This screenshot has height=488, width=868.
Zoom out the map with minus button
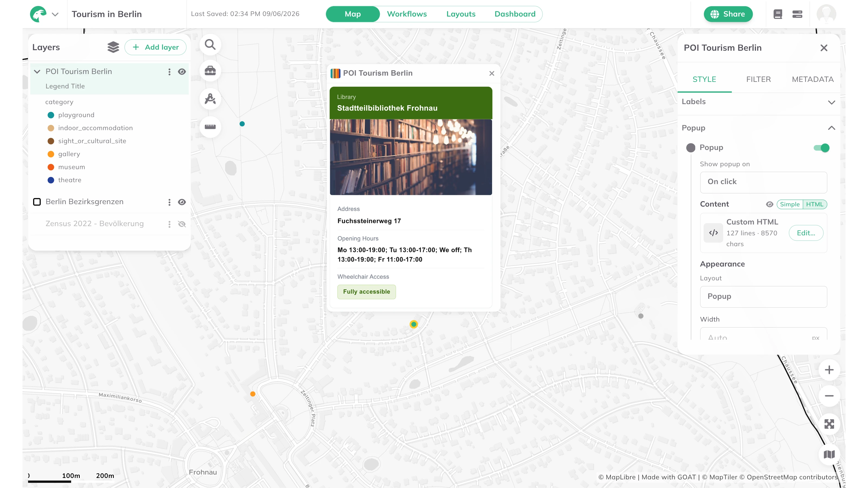[829, 396]
